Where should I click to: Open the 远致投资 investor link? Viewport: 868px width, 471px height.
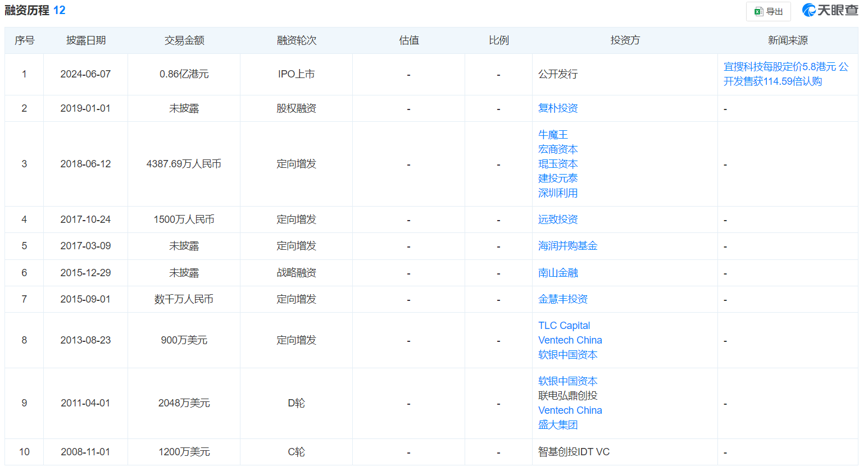pos(558,220)
